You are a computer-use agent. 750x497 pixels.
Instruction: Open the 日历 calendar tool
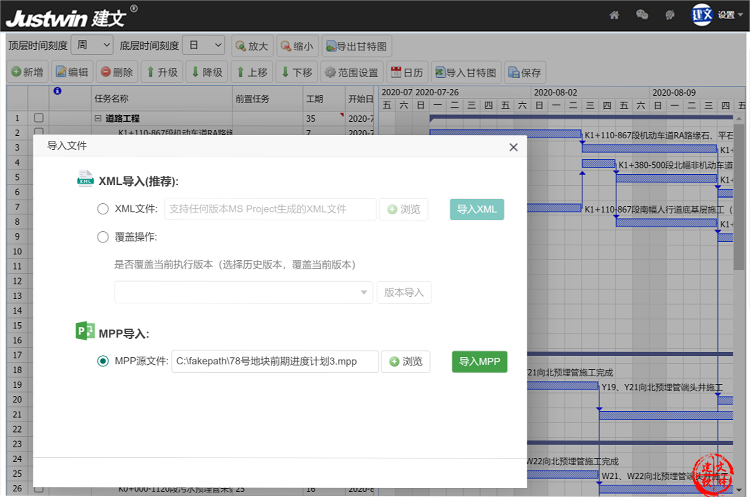click(x=407, y=72)
